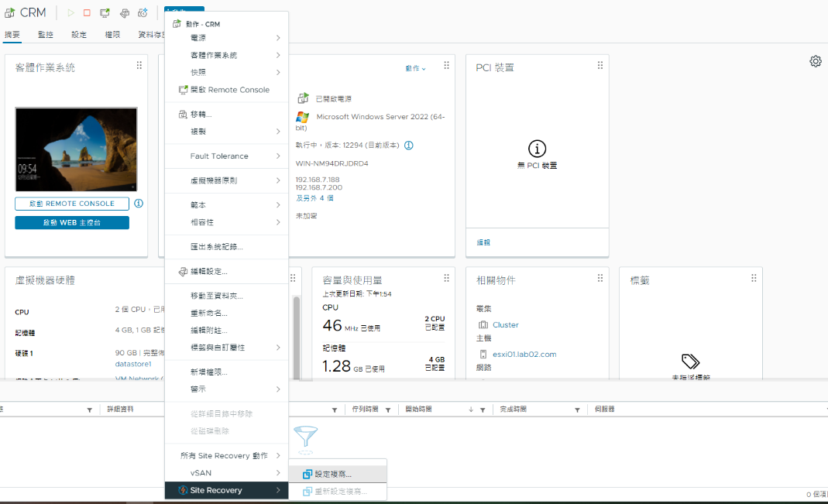Choose 新增權限... menu item
The width and height of the screenshot is (828, 504).
click(x=226, y=372)
